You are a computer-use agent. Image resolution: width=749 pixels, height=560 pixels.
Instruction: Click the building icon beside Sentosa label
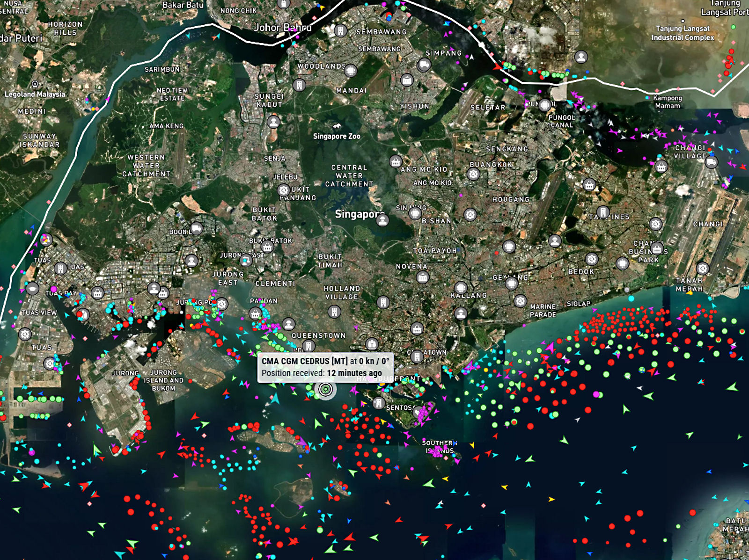[x=379, y=402]
